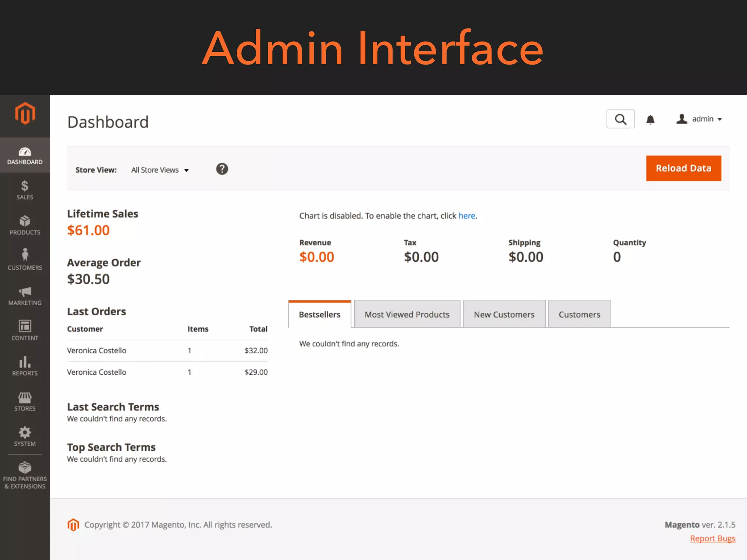Click the 'here' link to enable chart

(x=467, y=216)
